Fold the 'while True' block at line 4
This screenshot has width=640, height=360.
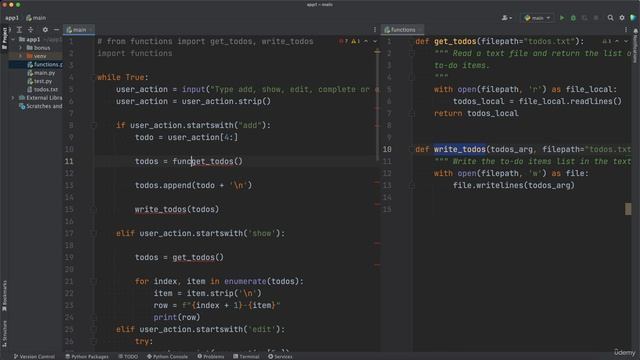[93, 78]
